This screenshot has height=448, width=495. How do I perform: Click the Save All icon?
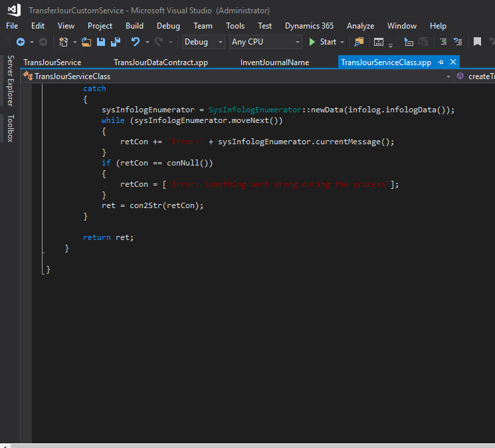[x=115, y=42]
